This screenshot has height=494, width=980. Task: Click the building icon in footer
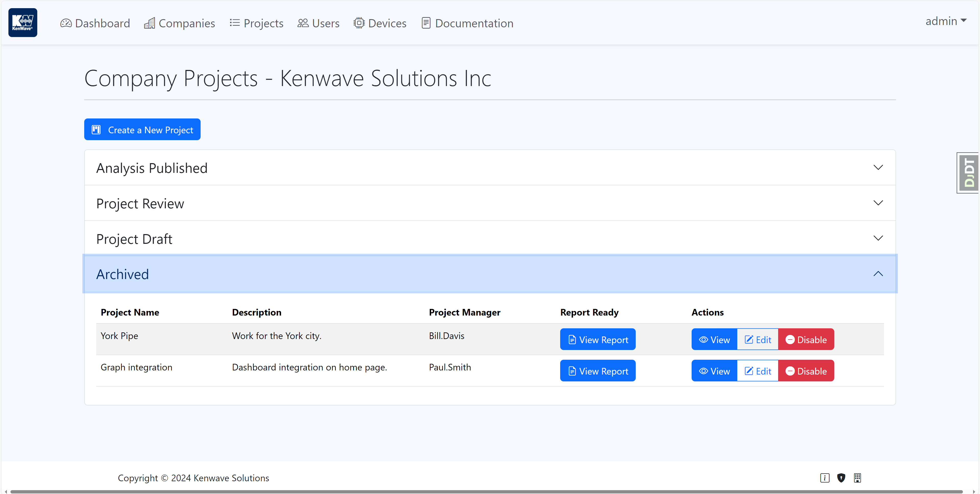[x=857, y=478]
